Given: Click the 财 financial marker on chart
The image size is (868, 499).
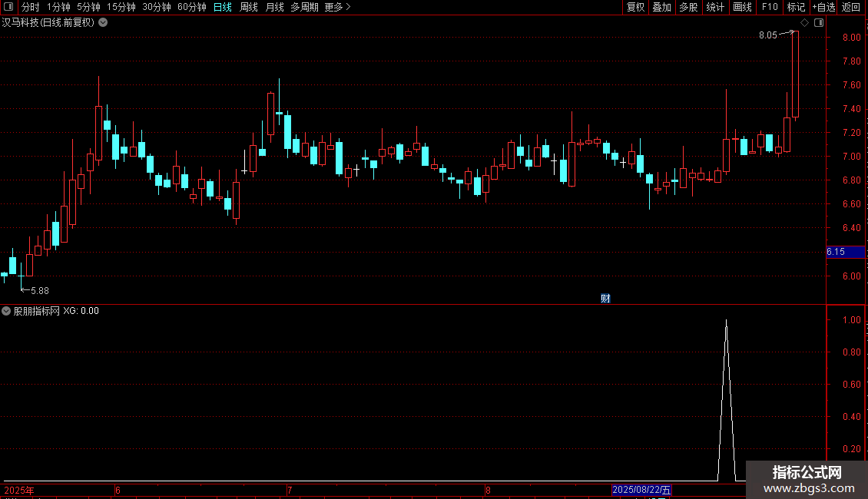Looking at the screenshot, I should pos(605,299).
